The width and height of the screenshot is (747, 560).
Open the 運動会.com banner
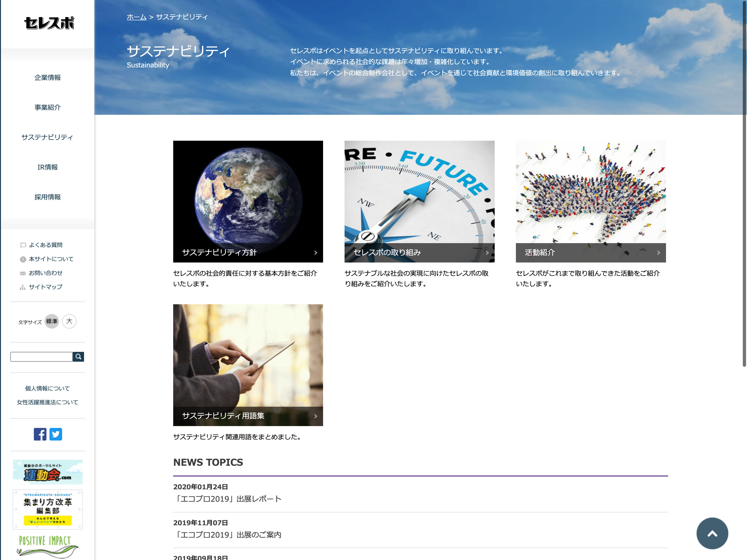click(x=48, y=472)
